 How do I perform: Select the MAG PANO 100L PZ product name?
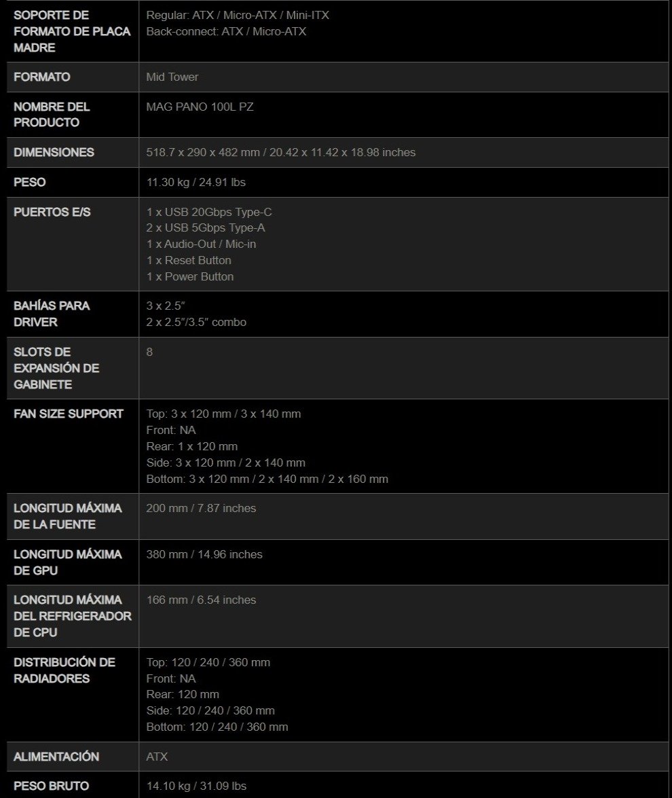200,107
